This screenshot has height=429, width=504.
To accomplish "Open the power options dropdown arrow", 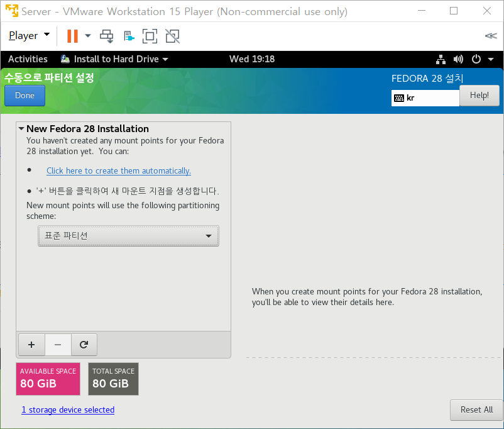I will point(88,36).
